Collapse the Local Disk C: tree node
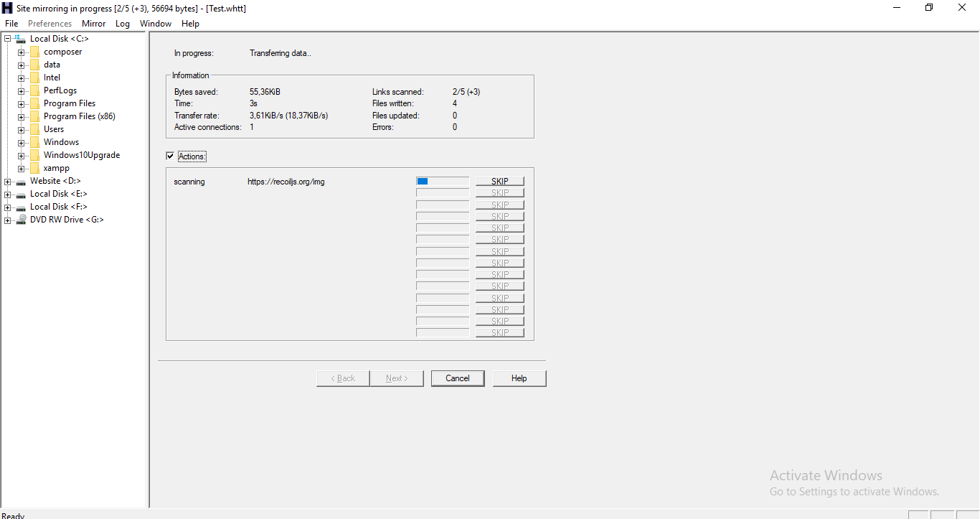Screen dimensions: 980x519 (8, 39)
